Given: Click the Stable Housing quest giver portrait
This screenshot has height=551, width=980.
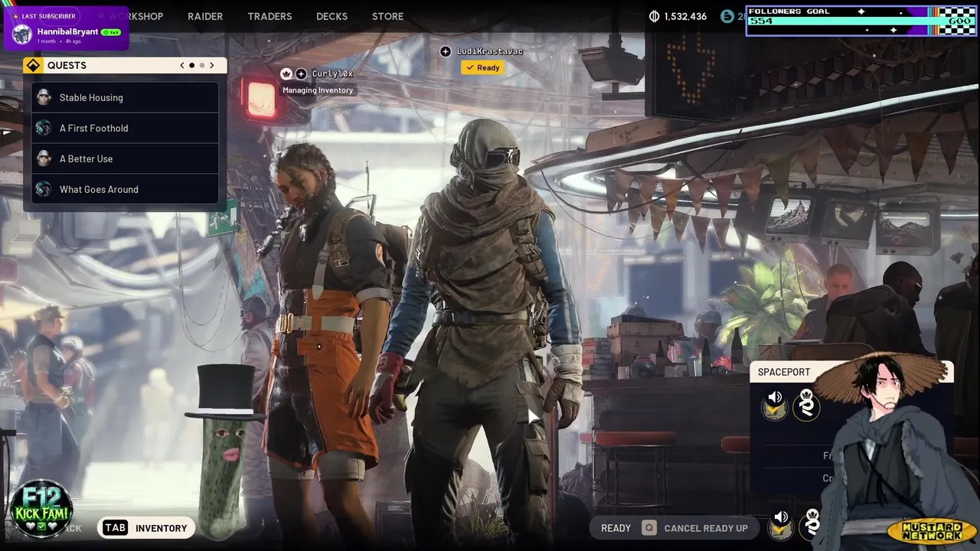Looking at the screenshot, I should [x=44, y=97].
